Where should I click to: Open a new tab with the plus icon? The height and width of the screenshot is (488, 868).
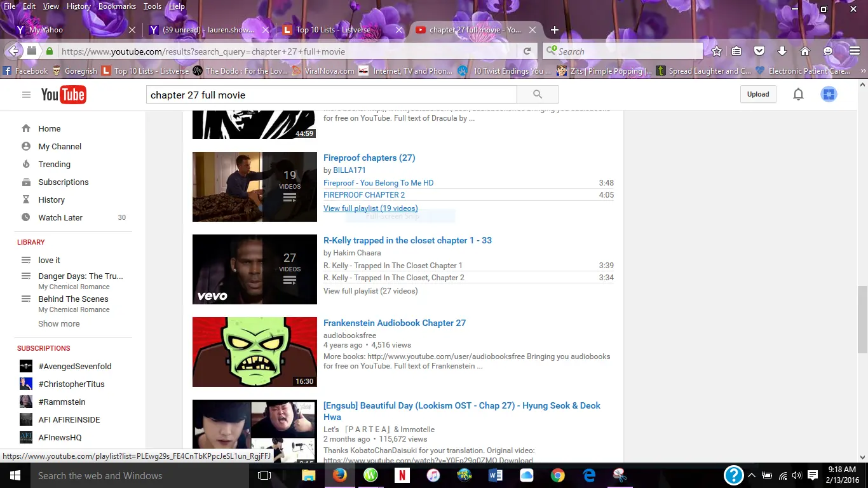pyautogui.click(x=555, y=30)
